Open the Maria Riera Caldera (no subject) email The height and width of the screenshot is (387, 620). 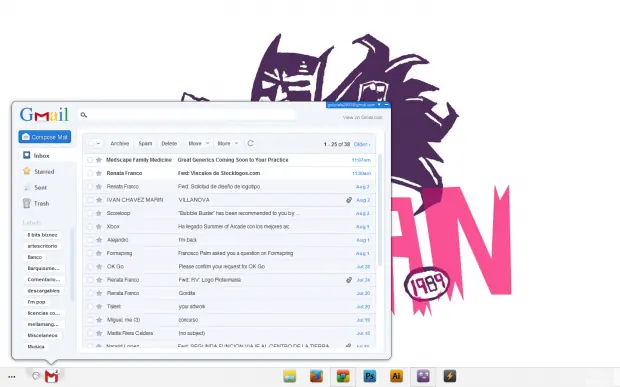point(229,333)
